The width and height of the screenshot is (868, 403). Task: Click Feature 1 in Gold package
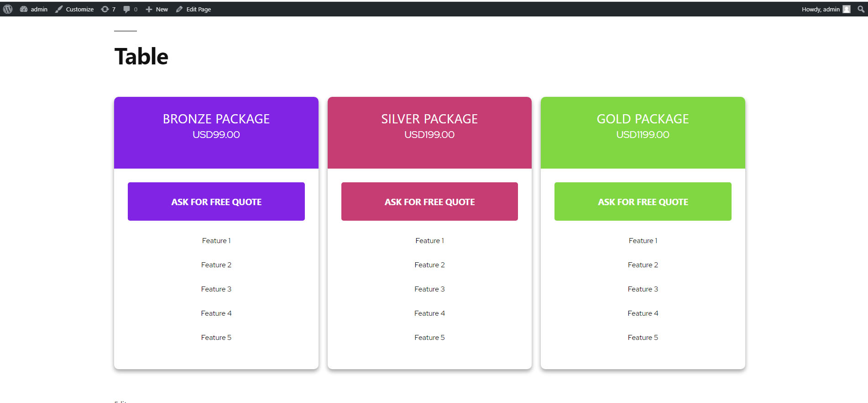(643, 241)
